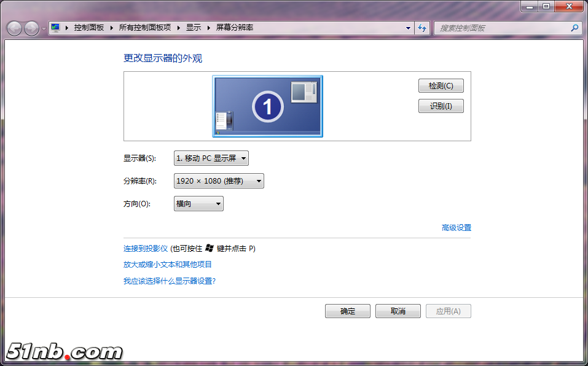The width and height of the screenshot is (588, 366).
Task: Select 显示 breadcrumb
Action: (194, 28)
